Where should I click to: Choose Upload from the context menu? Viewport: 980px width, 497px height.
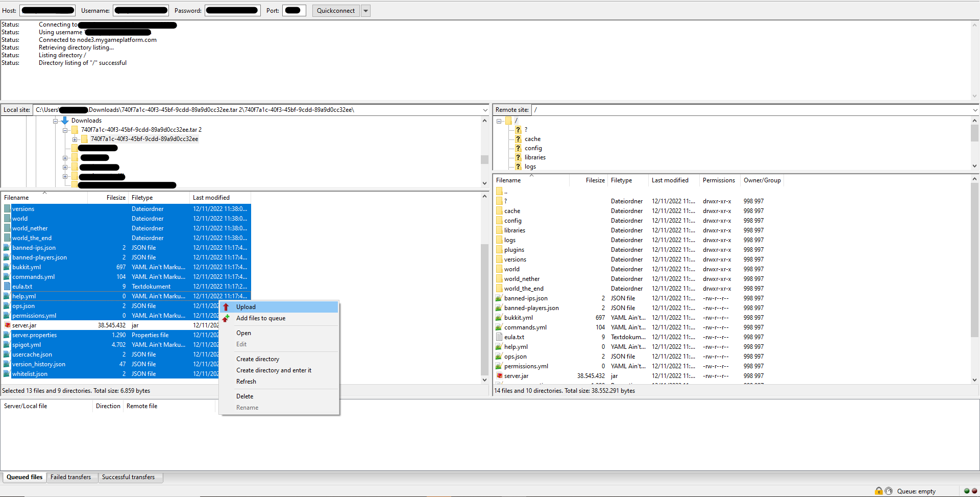279,307
